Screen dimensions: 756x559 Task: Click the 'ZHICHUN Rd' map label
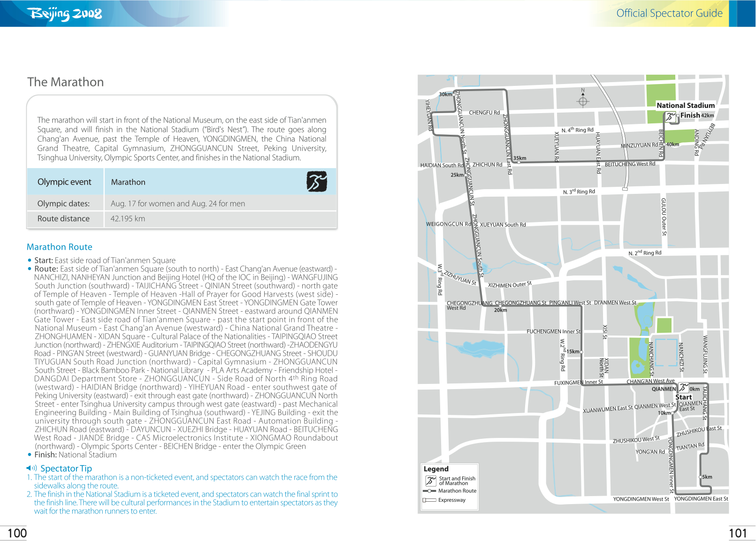(x=487, y=165)
